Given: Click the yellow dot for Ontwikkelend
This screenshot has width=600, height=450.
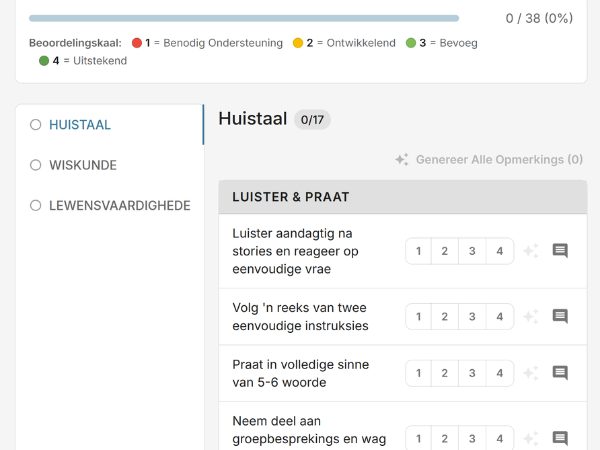Looking at the screenshot, I should pos(298,43).
